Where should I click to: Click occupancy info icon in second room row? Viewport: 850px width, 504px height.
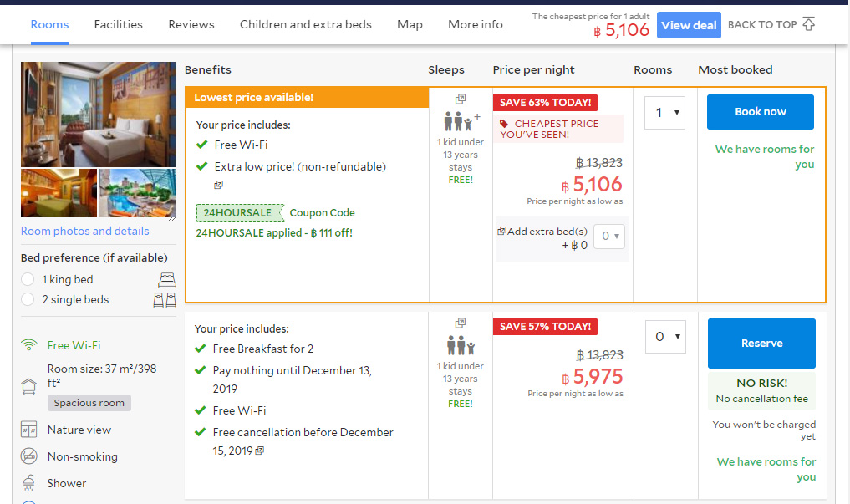pos(461,323)
